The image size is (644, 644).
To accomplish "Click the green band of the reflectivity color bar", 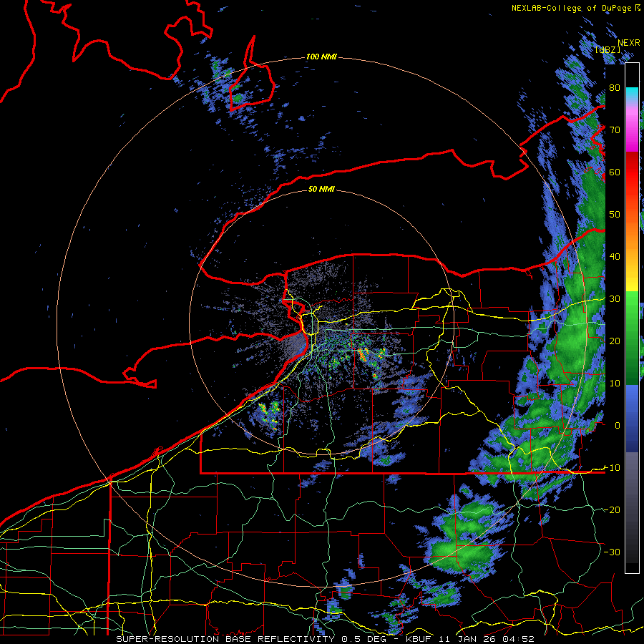I will (x=632, y=337).
